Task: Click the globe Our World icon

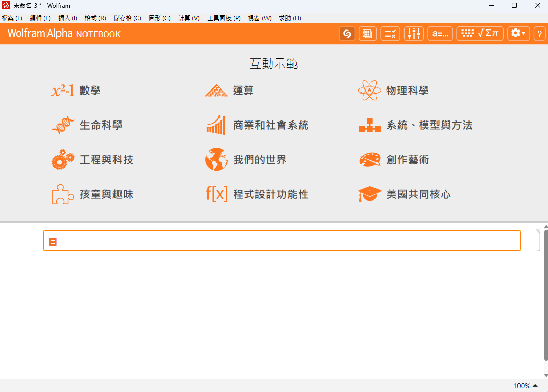Action: (216, 159)
